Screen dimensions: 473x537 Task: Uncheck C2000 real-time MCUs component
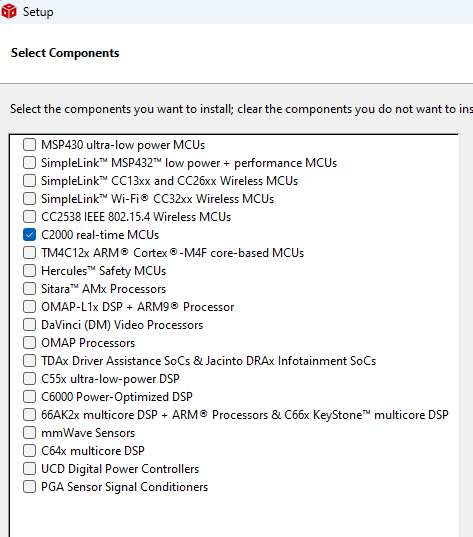pos(29,235)
